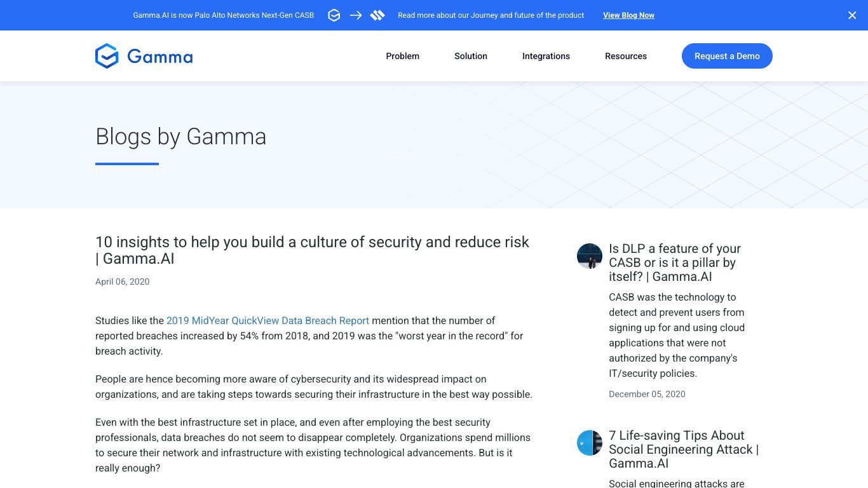868x488 pixels.
Task: Click the 'December 05, 2020' date
Action: 647,394
